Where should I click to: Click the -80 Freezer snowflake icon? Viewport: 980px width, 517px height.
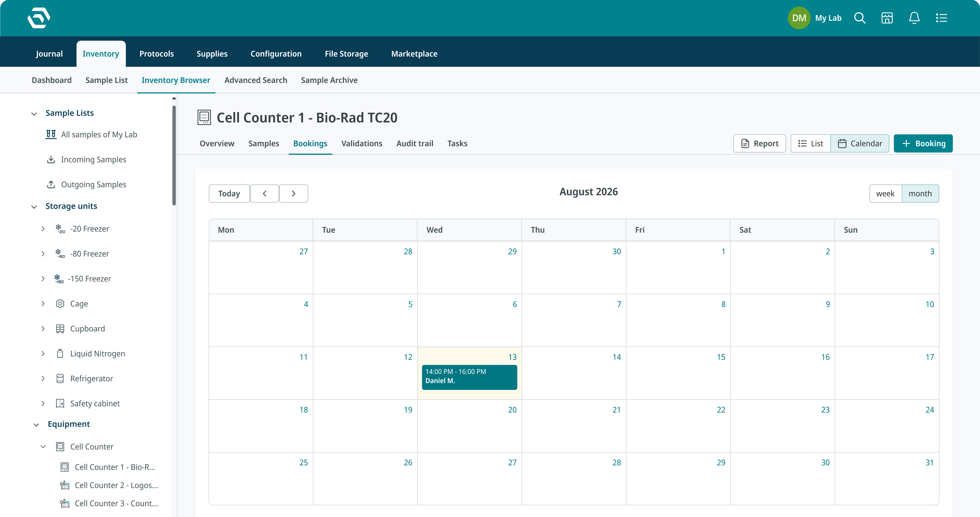(x=60, y=254)
